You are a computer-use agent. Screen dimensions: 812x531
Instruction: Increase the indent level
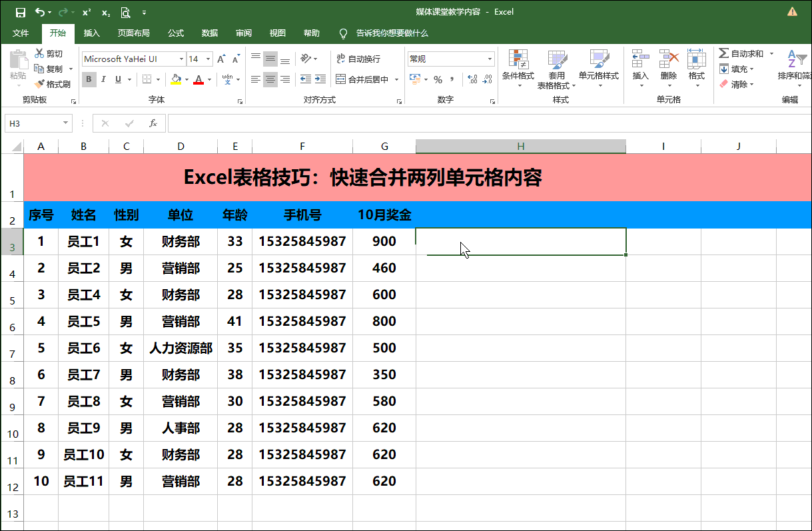322,79
